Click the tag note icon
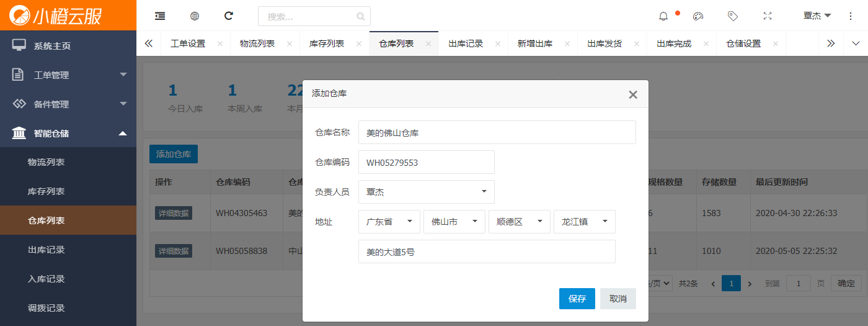Screen dimensions: 868x326 [x=733, y=16]
